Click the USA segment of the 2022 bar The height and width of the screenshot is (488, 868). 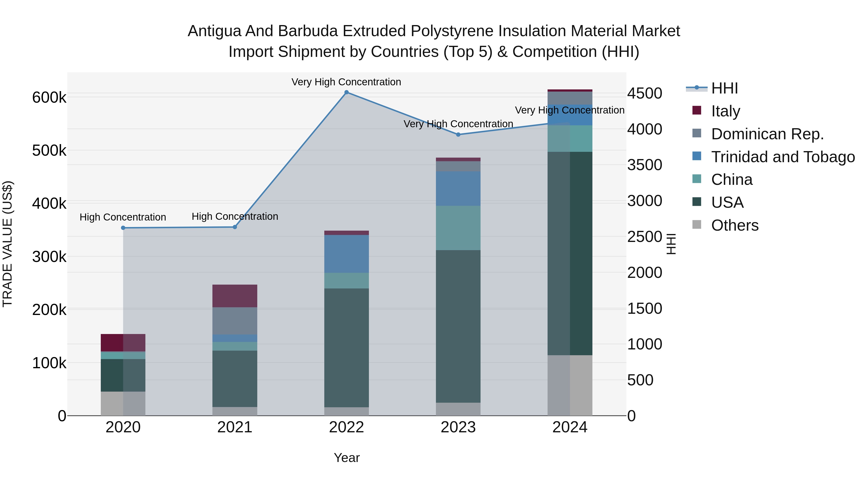click(346, 348)
